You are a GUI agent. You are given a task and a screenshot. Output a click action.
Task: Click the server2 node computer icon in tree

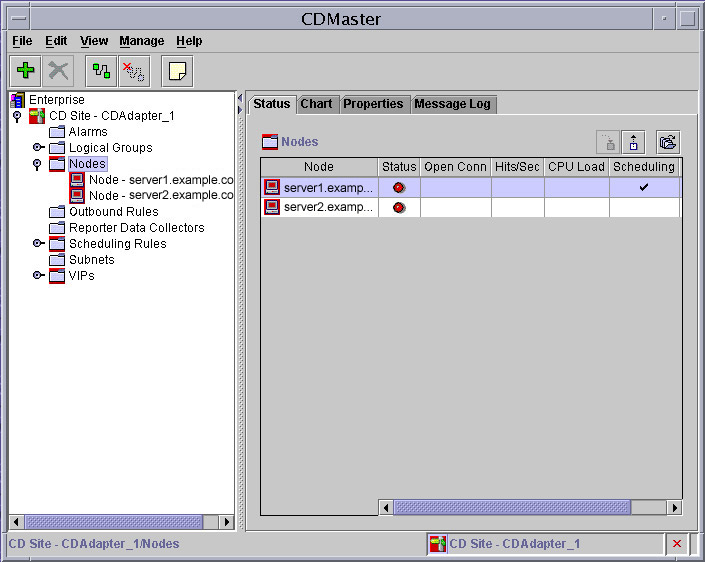click(x=77, y=196)
